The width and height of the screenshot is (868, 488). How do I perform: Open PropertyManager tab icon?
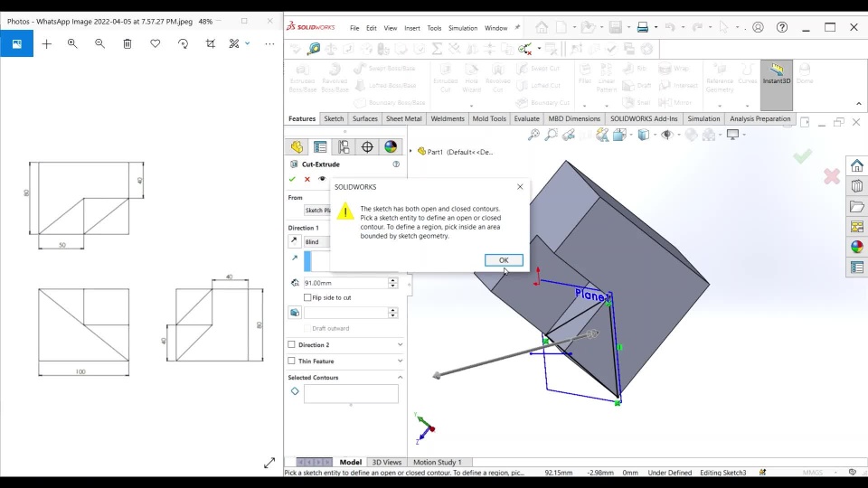320,146
